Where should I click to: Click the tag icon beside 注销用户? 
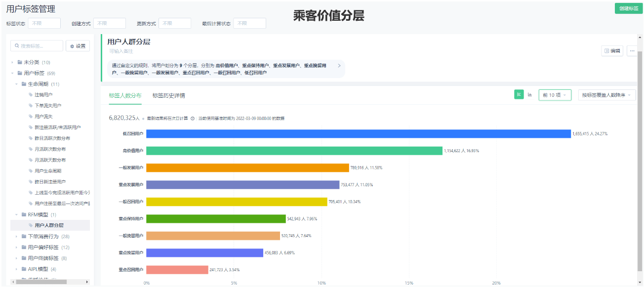point(31,94)
